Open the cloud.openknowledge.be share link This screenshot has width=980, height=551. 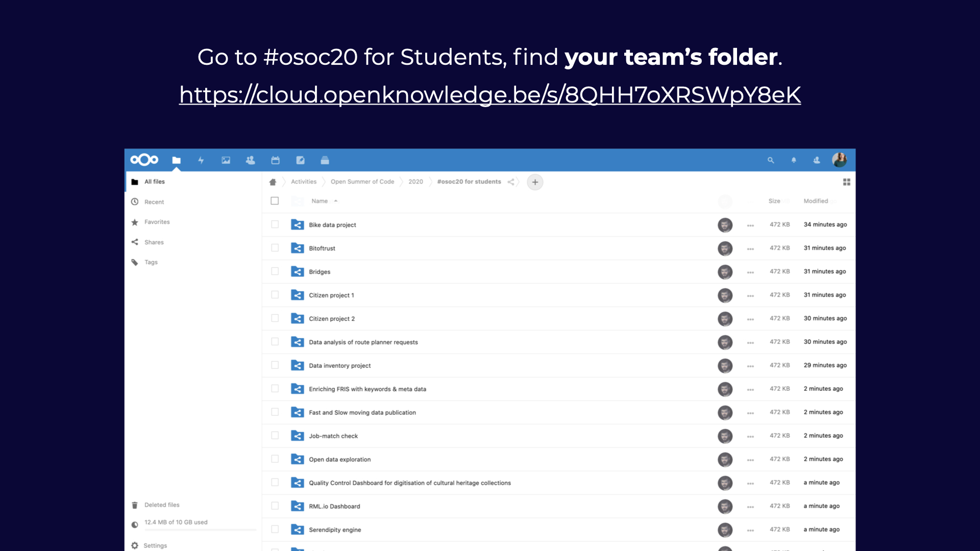(490, 95)
